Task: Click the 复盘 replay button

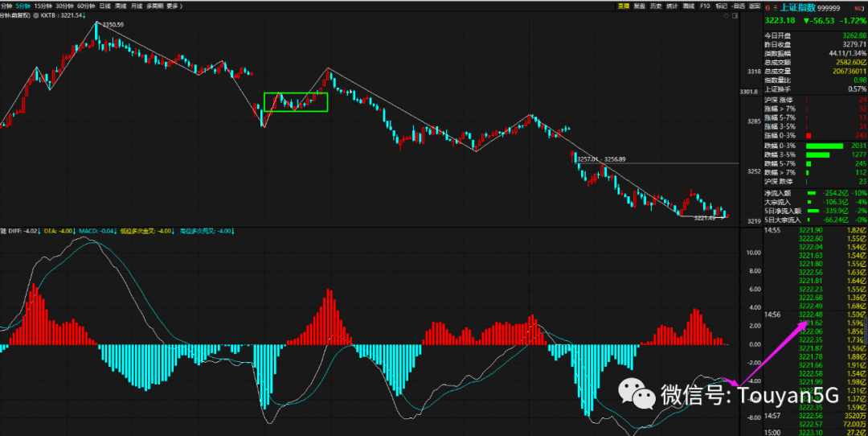Action: click(639, 6)
